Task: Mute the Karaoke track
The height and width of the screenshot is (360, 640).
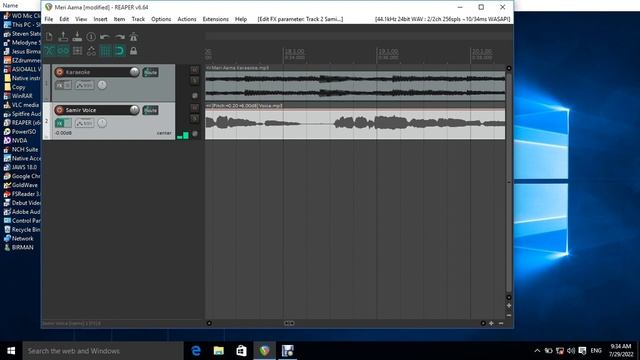Action: coord(195,70)
